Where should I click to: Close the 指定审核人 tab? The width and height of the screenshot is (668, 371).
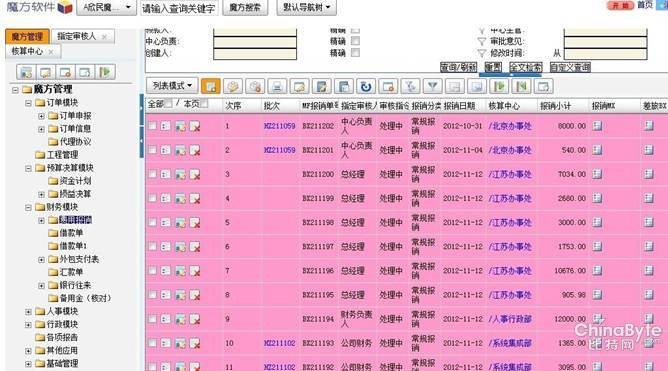(104, 37)
